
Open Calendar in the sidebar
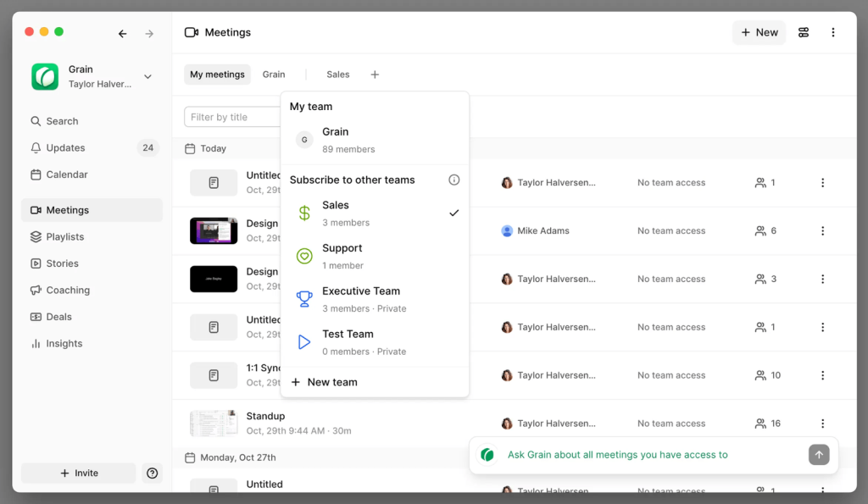tap(92, 174)
